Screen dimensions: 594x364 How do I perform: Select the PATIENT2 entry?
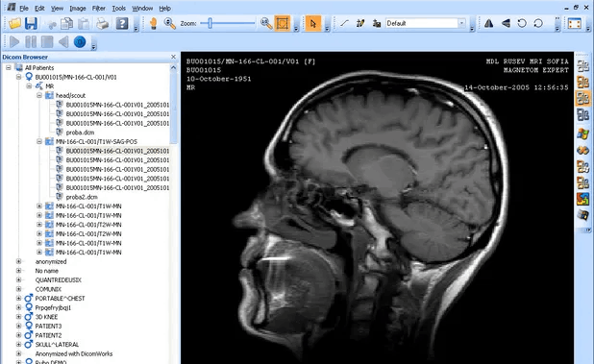(x=48, y=335)
